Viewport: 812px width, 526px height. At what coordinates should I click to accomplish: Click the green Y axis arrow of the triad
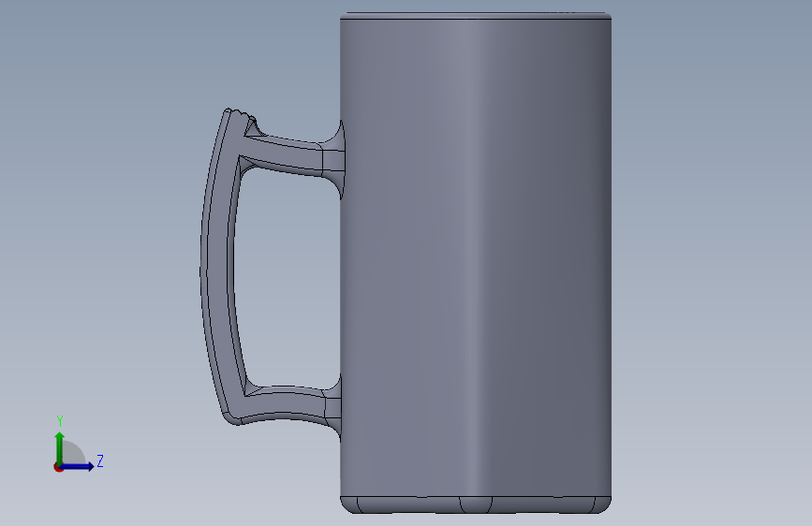click(60, 448)
